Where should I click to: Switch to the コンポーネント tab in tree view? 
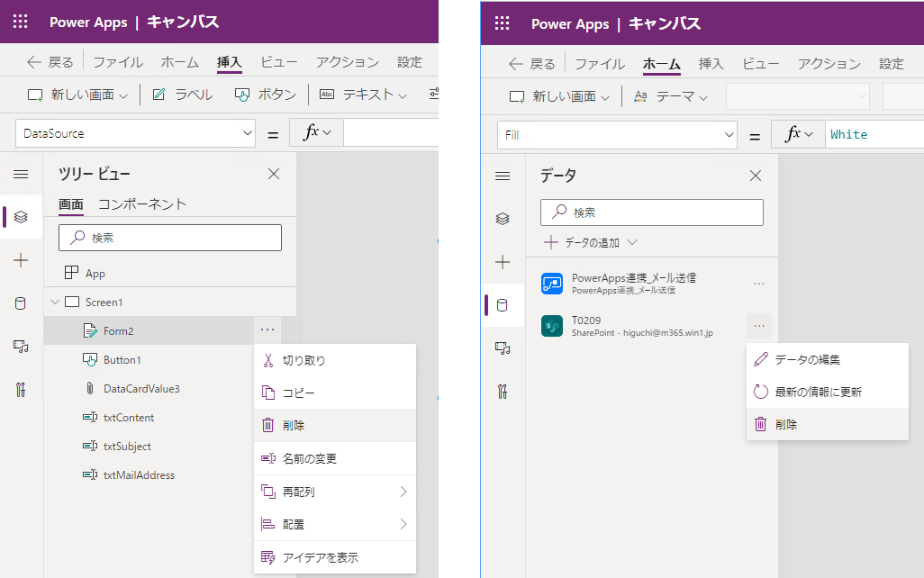[142, 203]
